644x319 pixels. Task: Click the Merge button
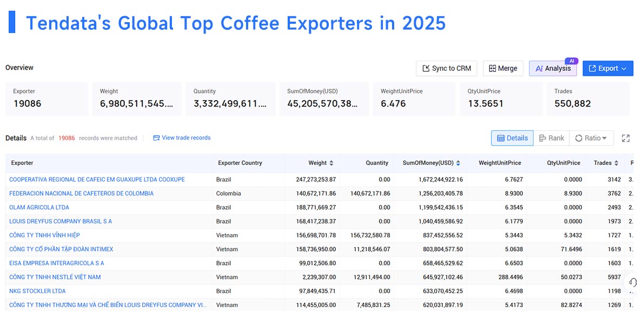[x=503, y=69]
